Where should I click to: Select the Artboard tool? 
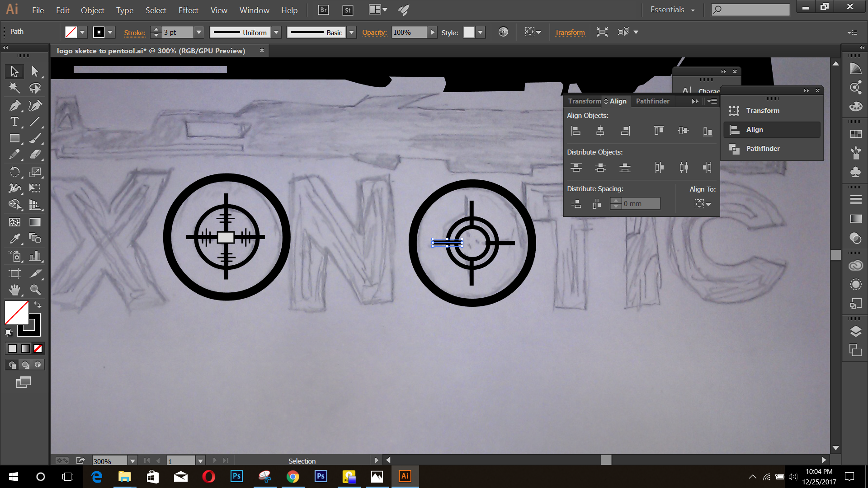(x=14, y=273)
